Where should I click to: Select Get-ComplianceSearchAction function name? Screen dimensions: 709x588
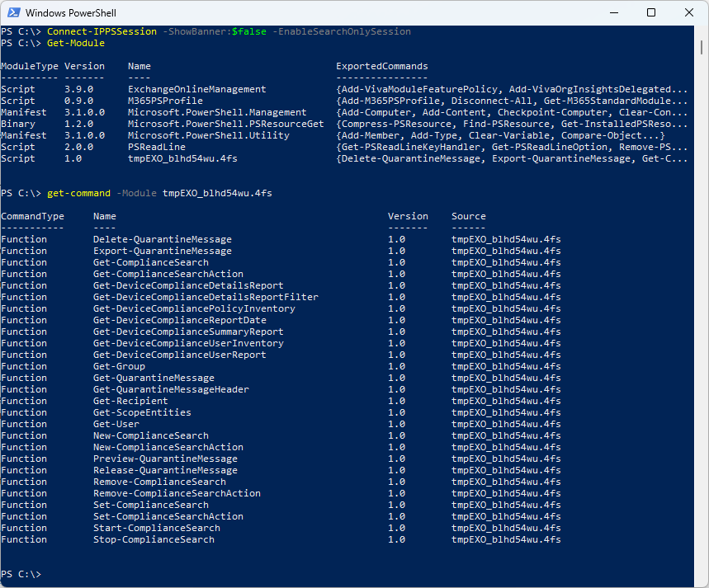pyautogui.click(x=168, y=274)
